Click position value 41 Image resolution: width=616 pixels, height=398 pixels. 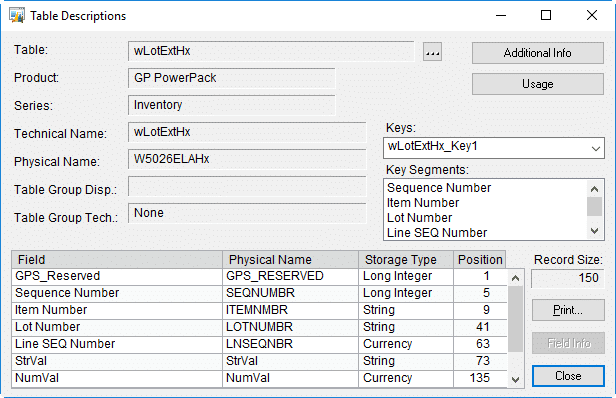pyautogui.click(x=483, y=327)
